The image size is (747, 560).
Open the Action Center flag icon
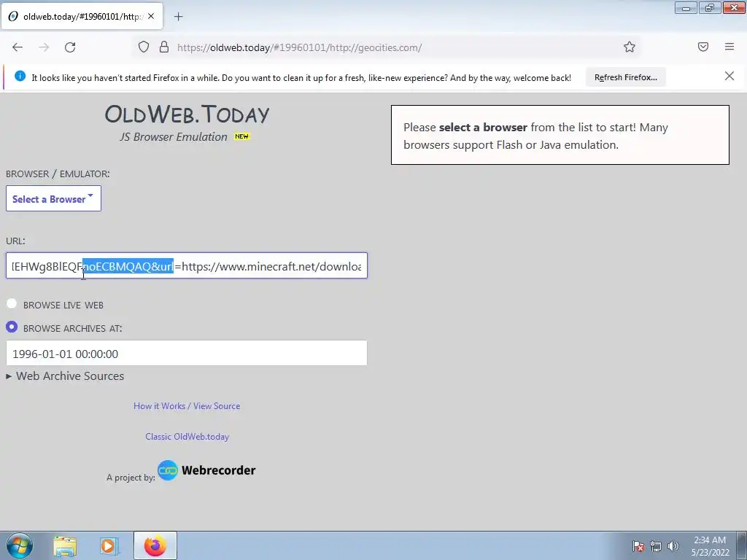coord(638,546)
